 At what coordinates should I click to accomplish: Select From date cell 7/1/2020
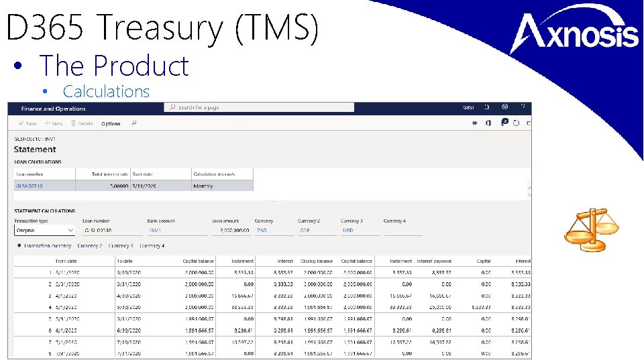pyautogui.click(x=66, y=342)
